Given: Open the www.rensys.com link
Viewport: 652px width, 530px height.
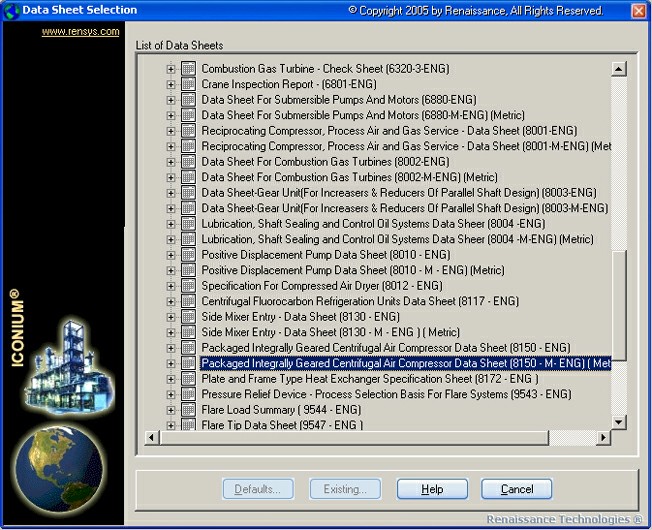Looking at the screenshot, I should (80, 32).
